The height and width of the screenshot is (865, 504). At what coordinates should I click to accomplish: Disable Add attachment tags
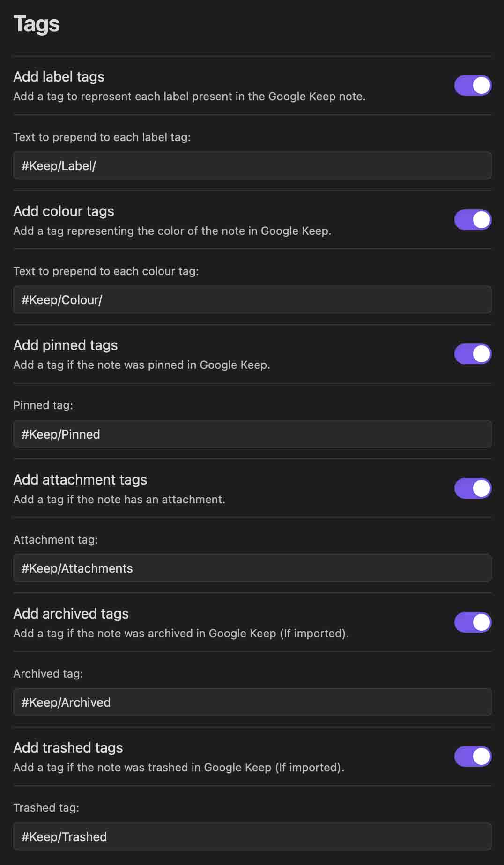[x=473, y=488]
